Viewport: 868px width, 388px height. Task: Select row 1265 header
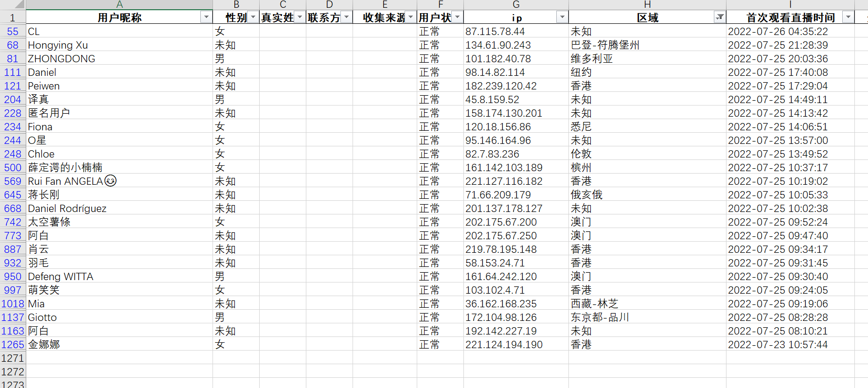coord(13,345)
